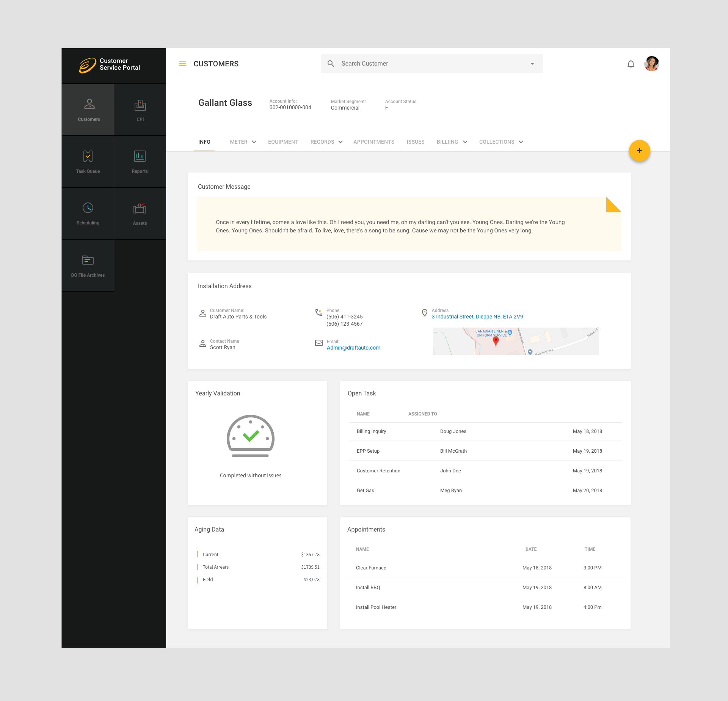Image resolution: width=728 pixels, height=701 pixels.
Task: Open the EPP Setup task
Action: [x=485, y=451]
